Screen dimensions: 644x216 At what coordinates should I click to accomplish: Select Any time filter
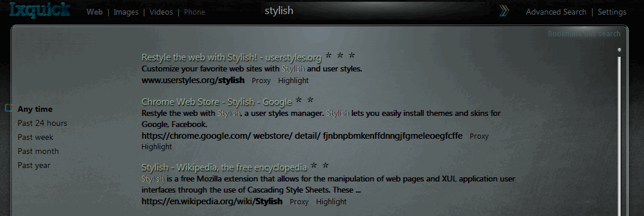(35, 109)
